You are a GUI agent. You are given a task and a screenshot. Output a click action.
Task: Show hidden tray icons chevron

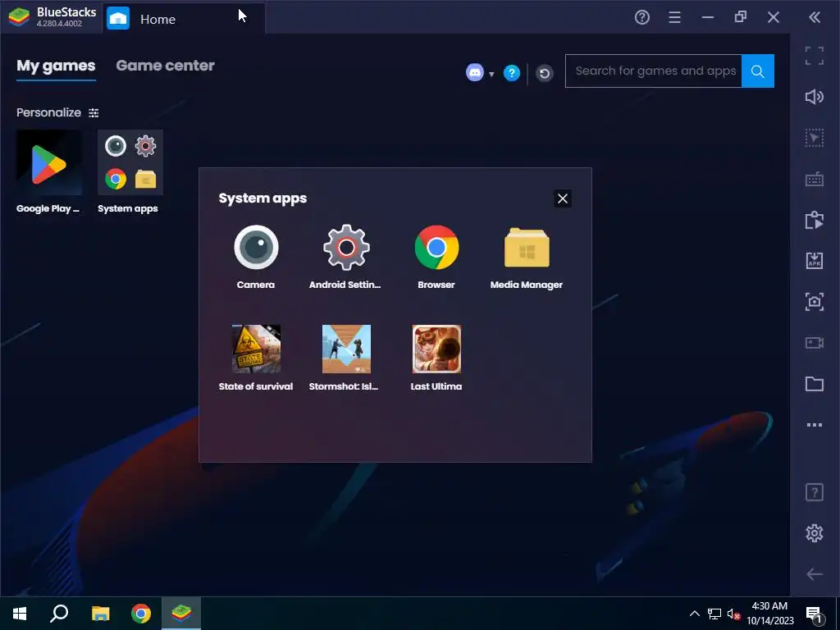(694, 614)
